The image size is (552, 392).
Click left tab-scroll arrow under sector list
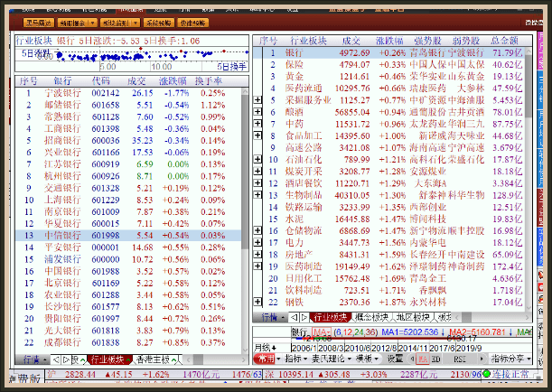295,317
